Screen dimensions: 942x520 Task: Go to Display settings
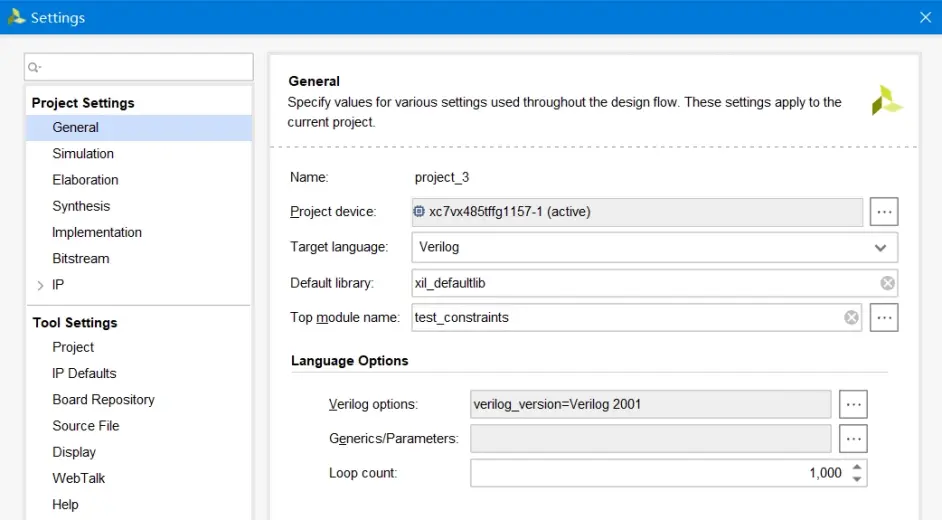click(74, 452)
